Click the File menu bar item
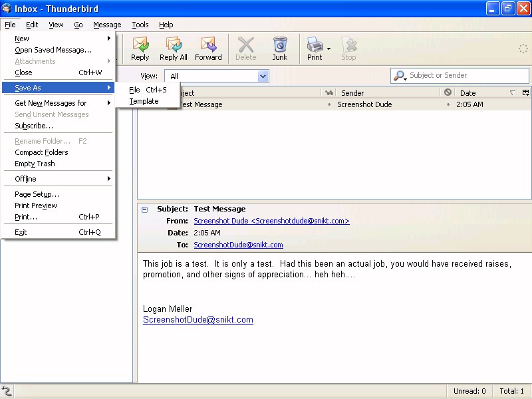The image size is (532, 399). (10, 25)
